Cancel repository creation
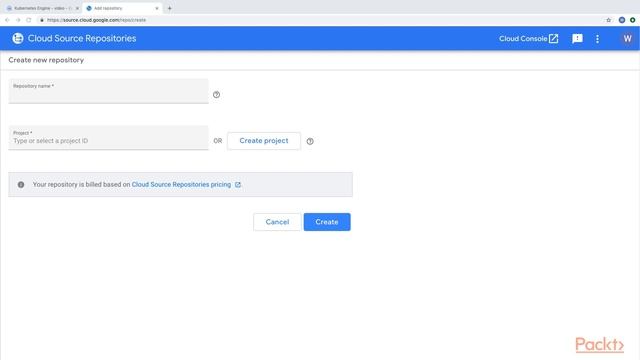This screenshot has width=640, height=360. tap(277, 222)
